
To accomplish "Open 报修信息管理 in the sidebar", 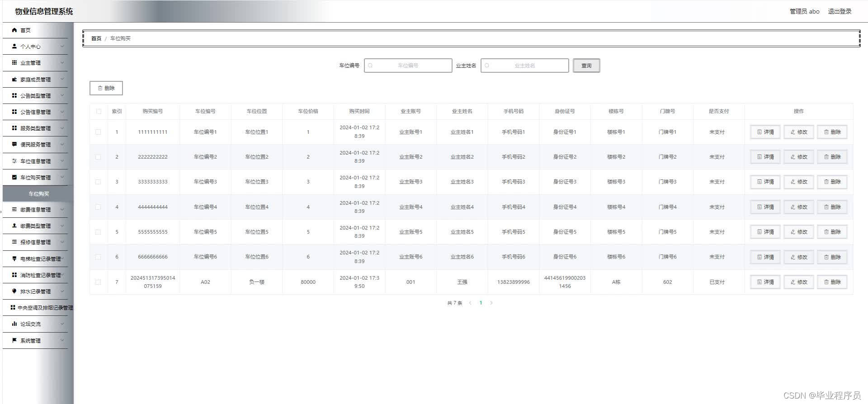I will click(35, 242).
